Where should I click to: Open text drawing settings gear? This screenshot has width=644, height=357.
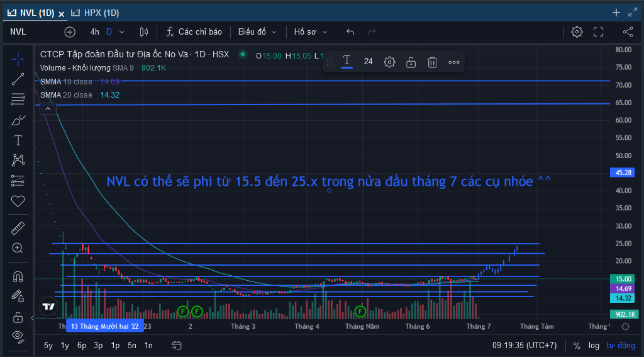[x=389, y=62]
